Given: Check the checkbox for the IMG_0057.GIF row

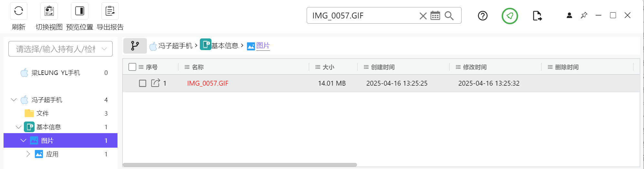Looking at the screenshot, I should click(x=142, y=83).
